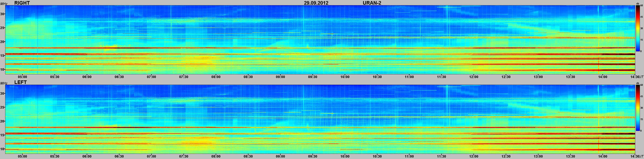Click the LEFT polarization spectrogram plot
Viewport: 644px width, 159px height.
click(x=320, y=119)
